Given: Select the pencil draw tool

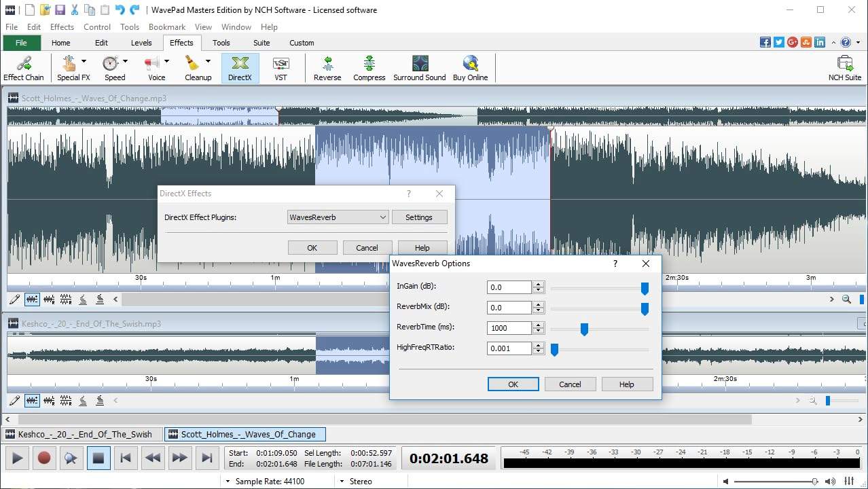Looking at the screenshot, I should coord(15,299).
